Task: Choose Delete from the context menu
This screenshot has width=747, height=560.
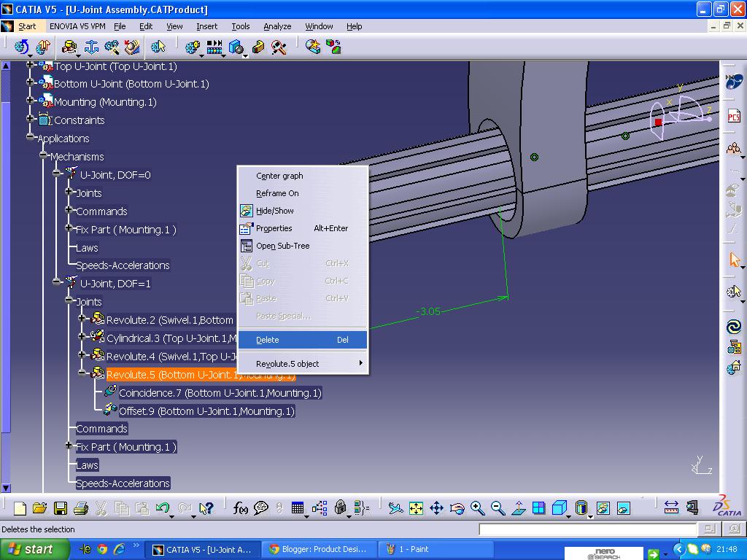Action: tap(303, 340)
